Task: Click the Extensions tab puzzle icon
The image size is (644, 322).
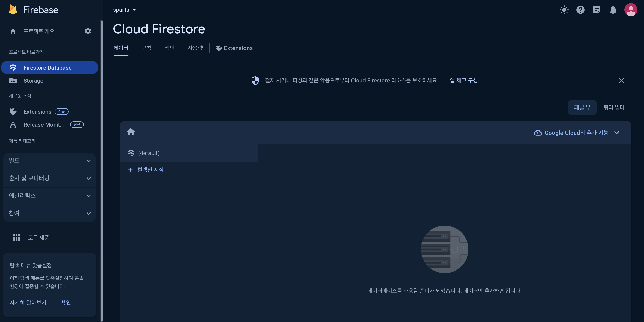Action: coord(219,48)
